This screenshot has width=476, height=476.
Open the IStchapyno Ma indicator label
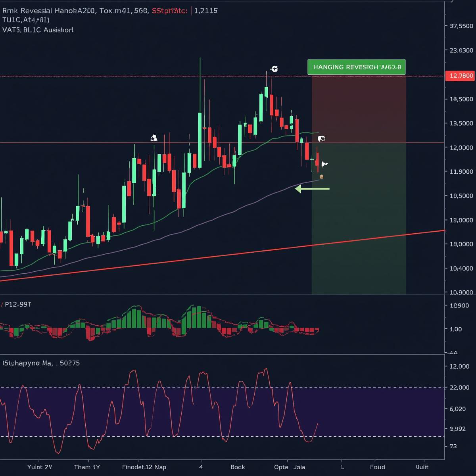coord(41,363)
